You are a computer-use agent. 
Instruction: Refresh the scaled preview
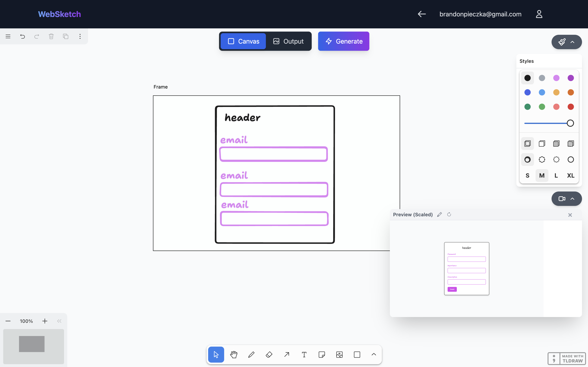[x=449, y=214]
